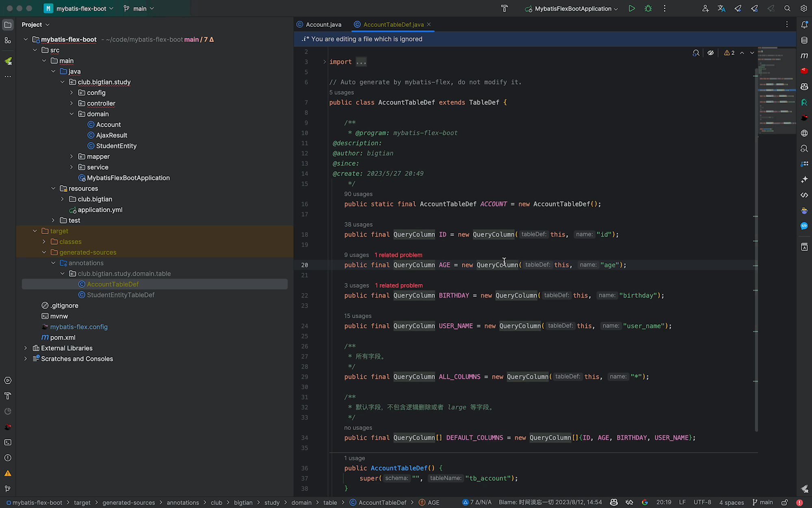812x508 pixels.
Task: Open the Translate plugin icon
Action: (x=721, y=9)
